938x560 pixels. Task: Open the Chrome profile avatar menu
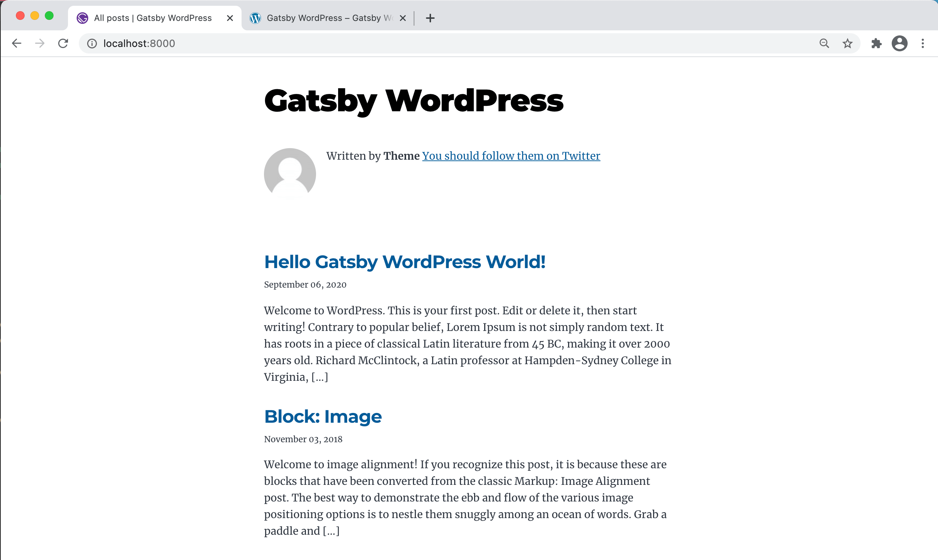(899, 43)
